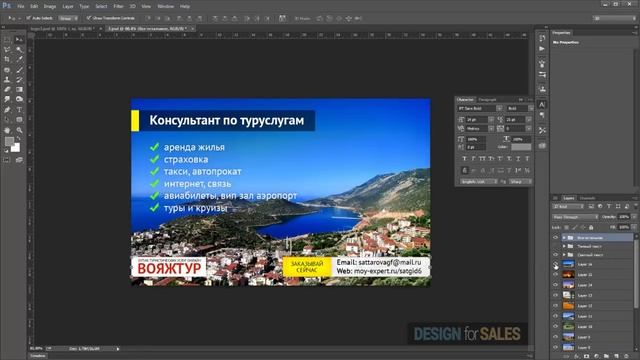Select the Brush tool
Viewport: 640px width, 360px height.
19,70
